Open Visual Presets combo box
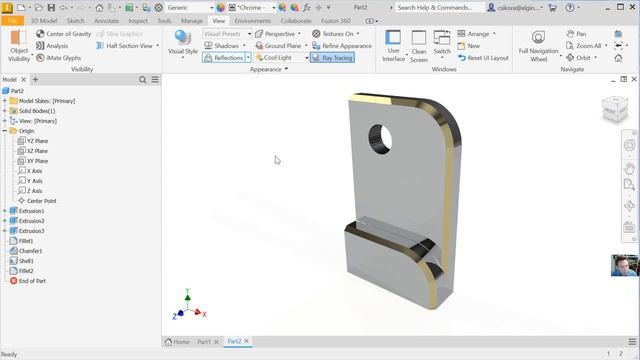Image resolution: width=640 pixels, height=360 pixels. click(227, 34)
